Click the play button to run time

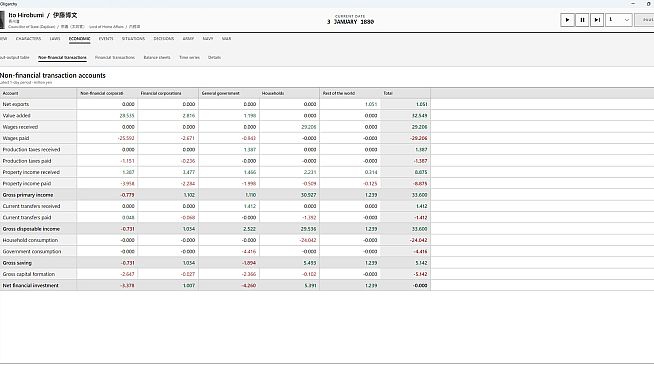point(567,20)
